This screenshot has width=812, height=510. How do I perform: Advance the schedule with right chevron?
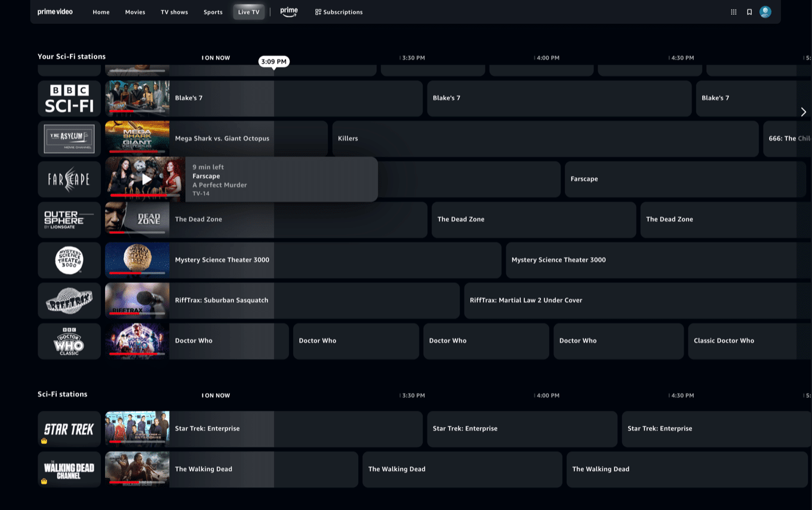[803, 112]
